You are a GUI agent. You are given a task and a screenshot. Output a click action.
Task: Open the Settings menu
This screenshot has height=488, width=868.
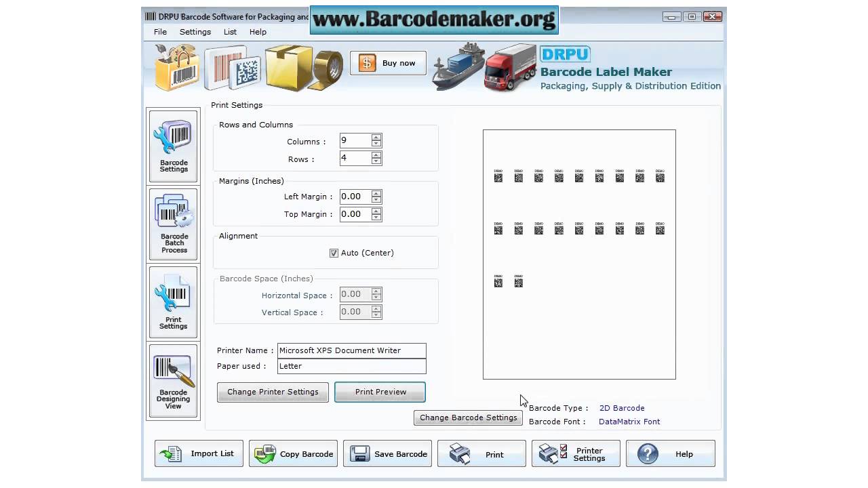(x=195, y=32)
